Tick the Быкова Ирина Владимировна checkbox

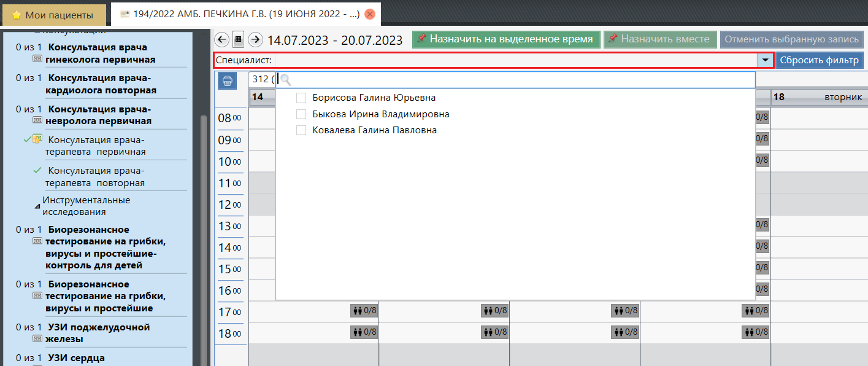pos(301,114)
